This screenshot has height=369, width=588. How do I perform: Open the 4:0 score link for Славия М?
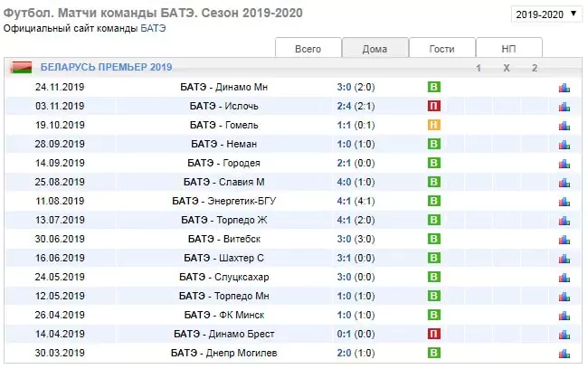pyautogui.click(x=344, y=182)
